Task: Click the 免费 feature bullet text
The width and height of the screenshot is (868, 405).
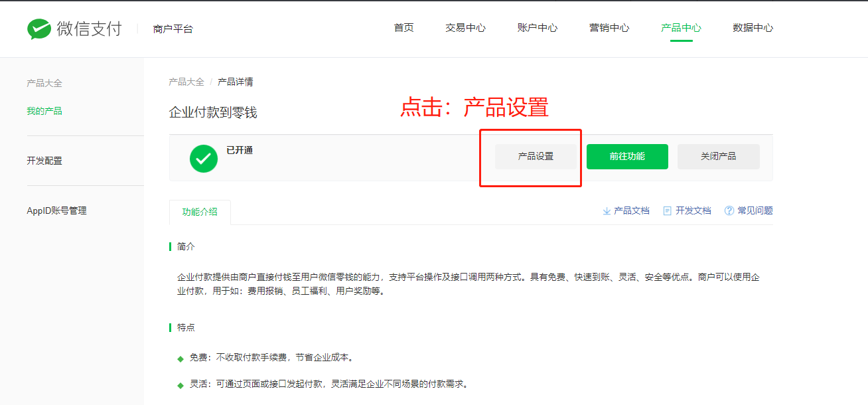Action: click(271, 358)
